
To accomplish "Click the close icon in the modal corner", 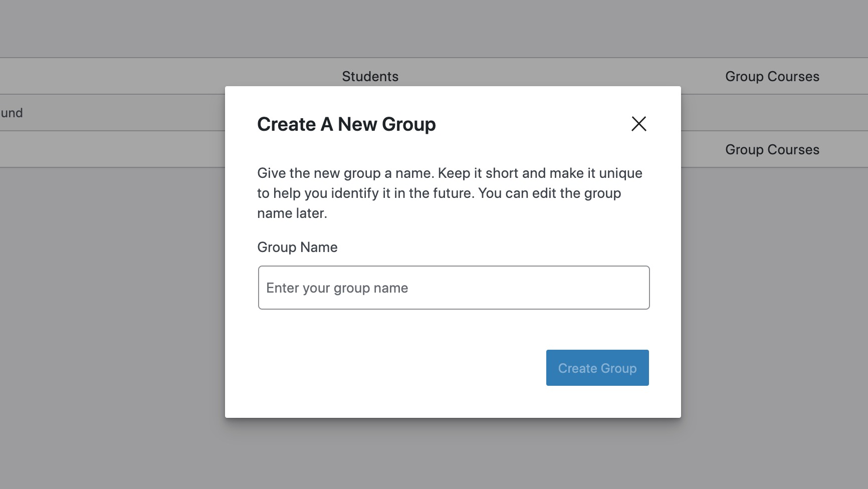I will (638, 124).
